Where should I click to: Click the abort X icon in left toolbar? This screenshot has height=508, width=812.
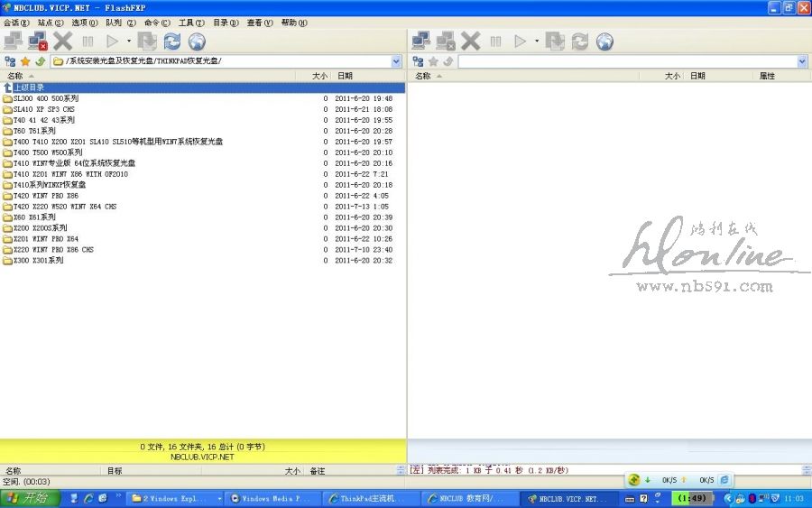(62, 41)
